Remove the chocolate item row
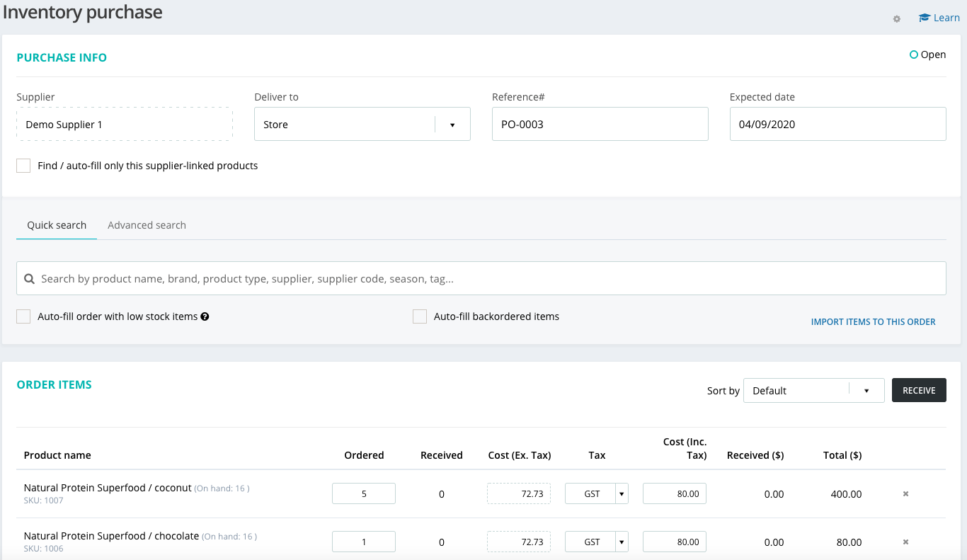Viewport: 967px width, 560px height. click(x=905, y=542)
